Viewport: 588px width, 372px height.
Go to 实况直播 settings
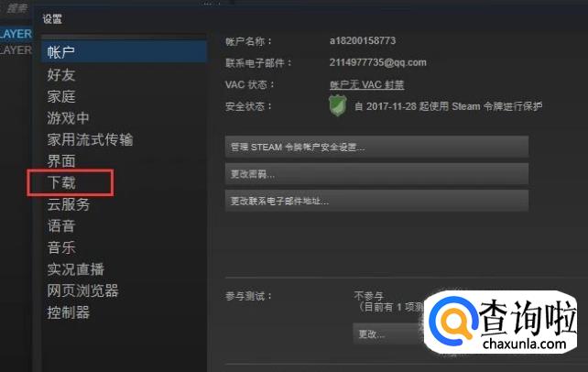[x=76, y=269]
